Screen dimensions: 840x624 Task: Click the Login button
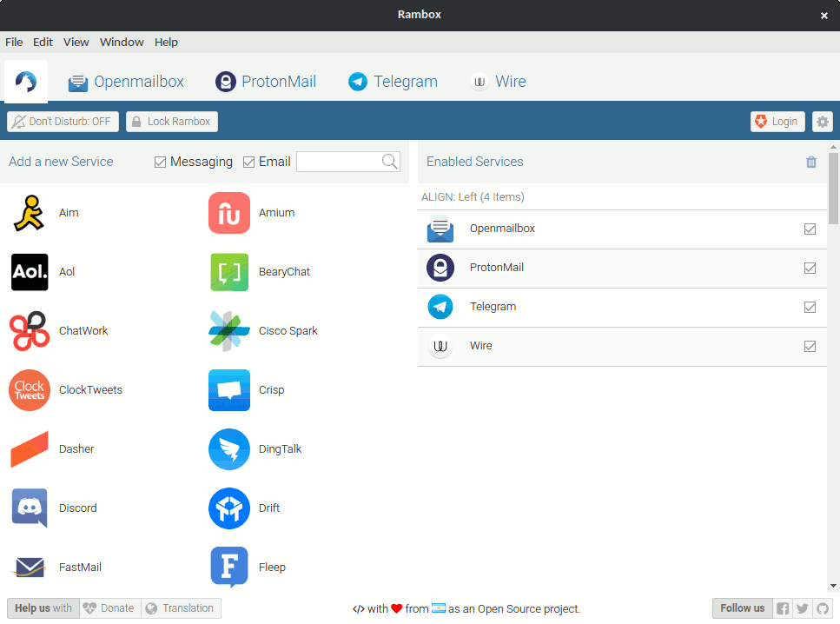coord(777,122)
